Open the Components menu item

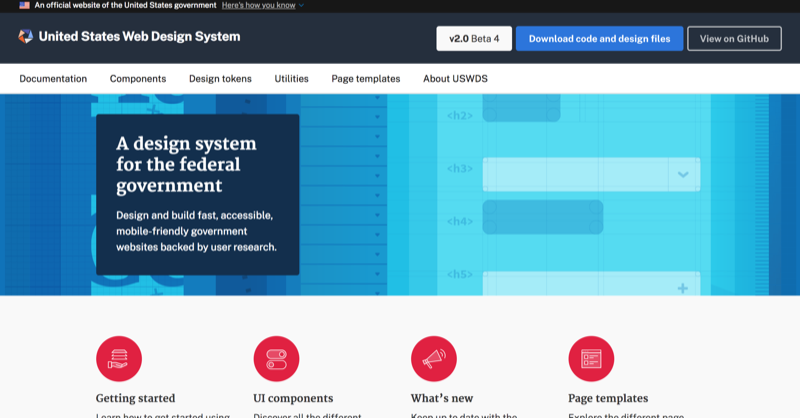click(x=138, y=79)
